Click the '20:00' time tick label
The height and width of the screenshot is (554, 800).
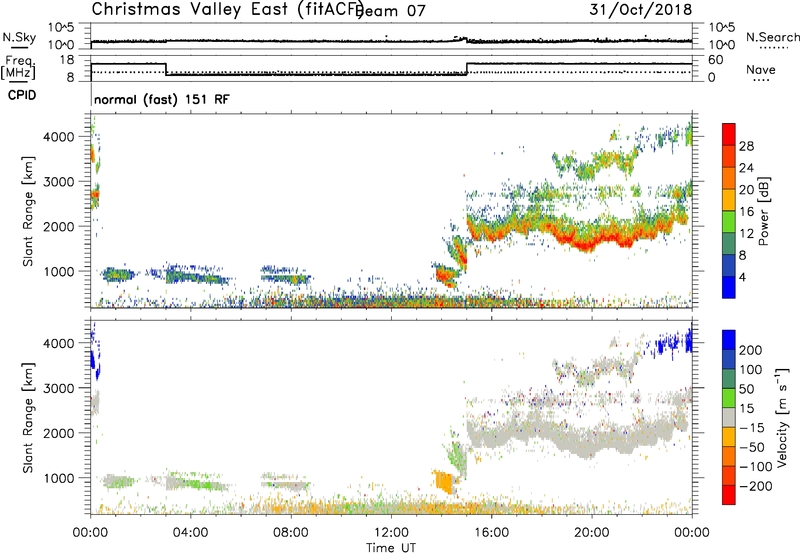tap(591, 533)
